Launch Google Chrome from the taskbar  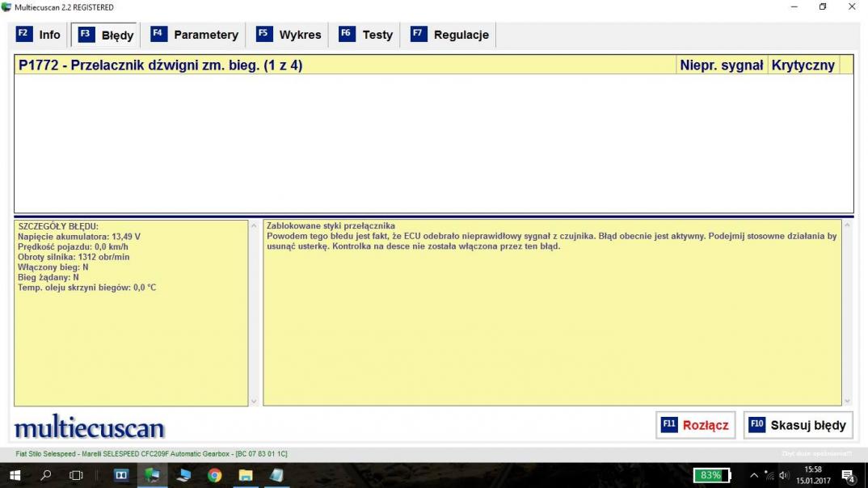tap(215, 475)
